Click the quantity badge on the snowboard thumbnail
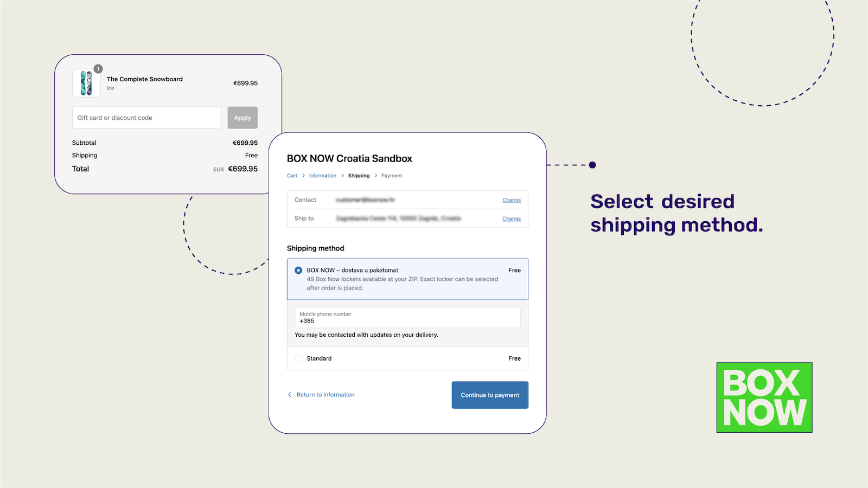This screenshot has width=868, height=488. tap(98, 69)
